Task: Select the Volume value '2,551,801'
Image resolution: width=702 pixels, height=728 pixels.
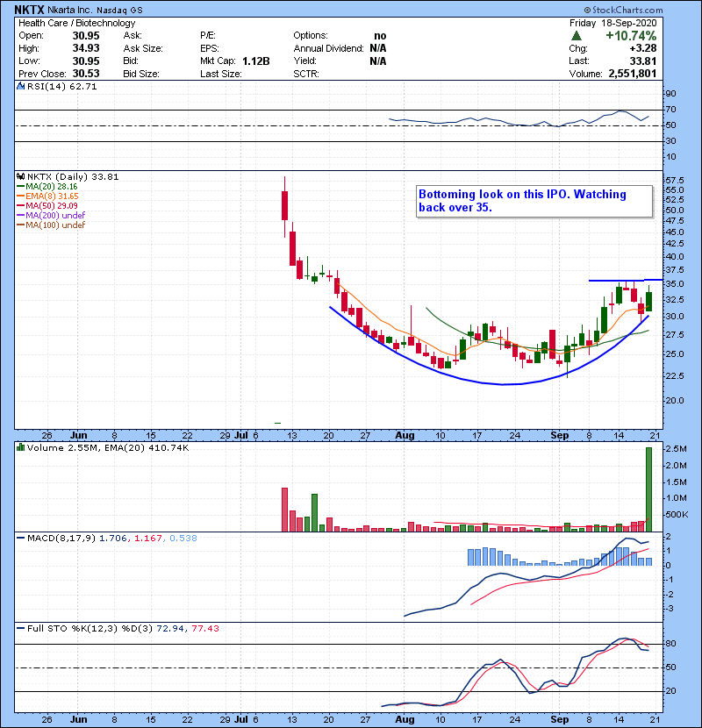Action: [x=633, y=74]
